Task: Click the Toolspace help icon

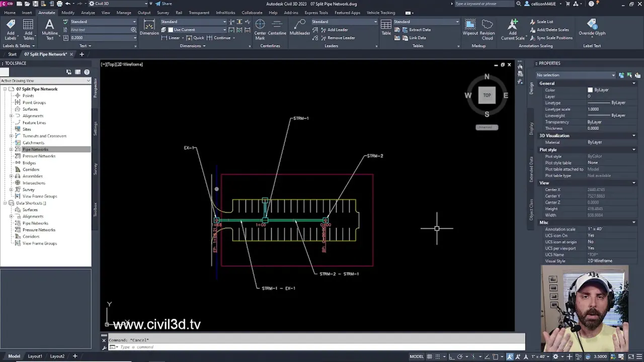Action: point(87,72)
